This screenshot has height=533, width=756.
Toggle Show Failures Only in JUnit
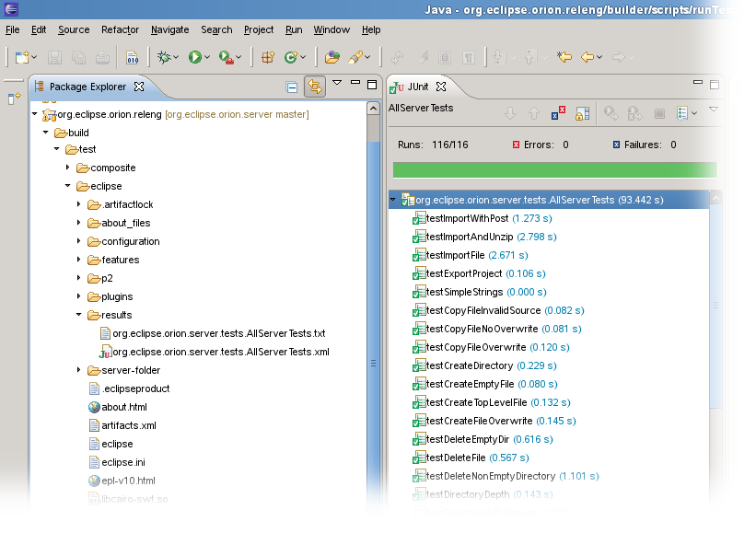[x=558, y=113]
